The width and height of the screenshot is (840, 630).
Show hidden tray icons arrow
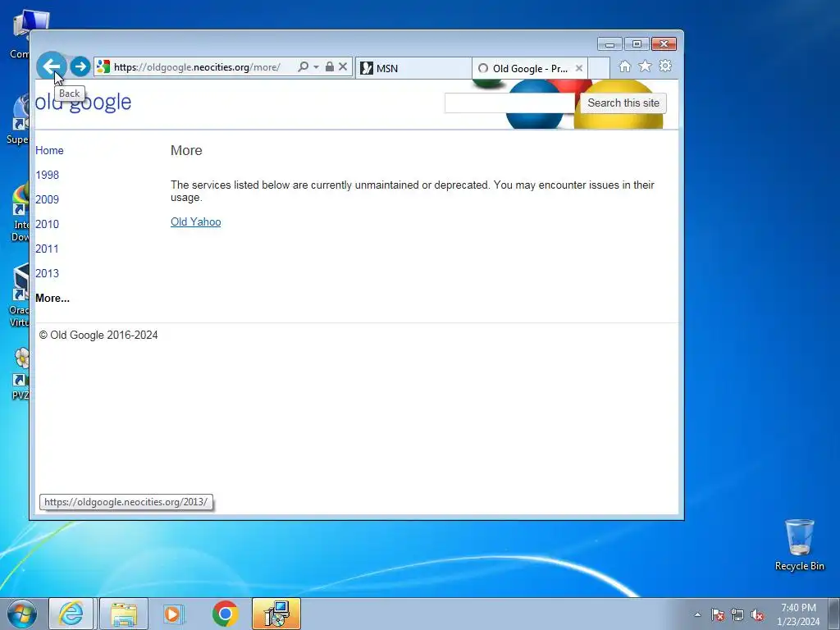pos(697,614)
